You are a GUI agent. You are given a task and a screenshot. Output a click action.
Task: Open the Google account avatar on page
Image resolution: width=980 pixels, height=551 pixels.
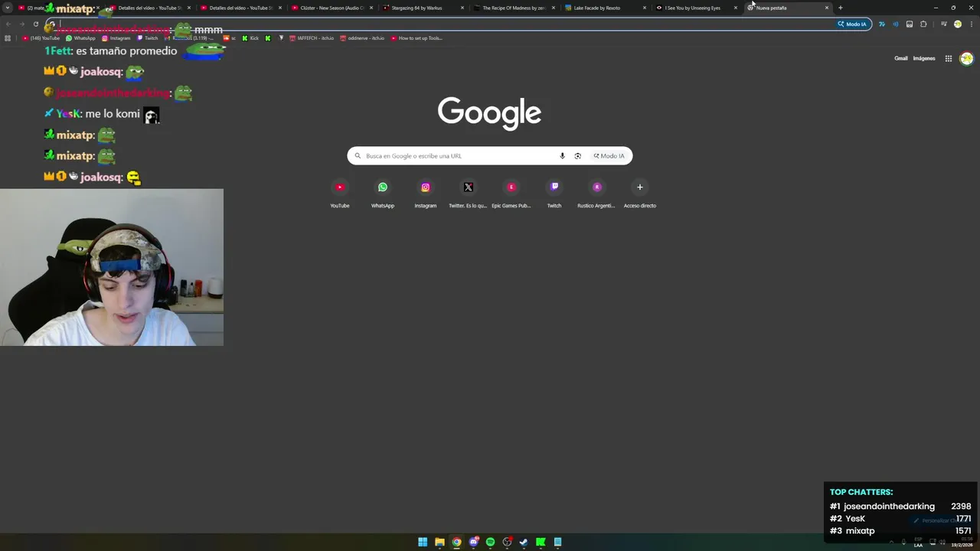tap(966, 58)
